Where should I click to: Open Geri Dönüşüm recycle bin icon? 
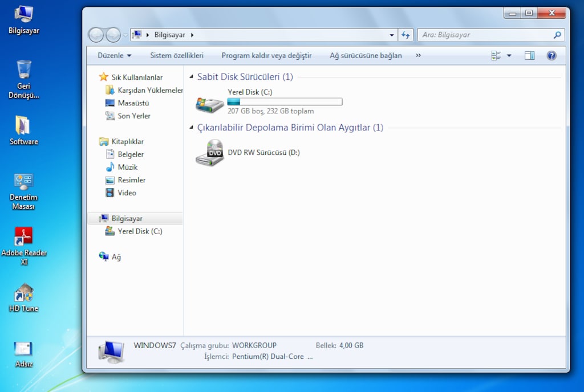pyautogui.click(x=24, y=79)
